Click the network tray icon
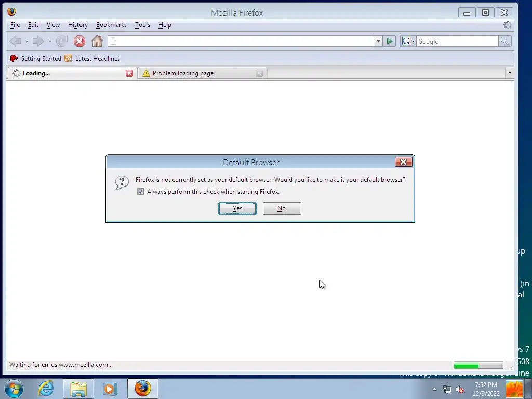The image size is (532, 399). point(447,390)
